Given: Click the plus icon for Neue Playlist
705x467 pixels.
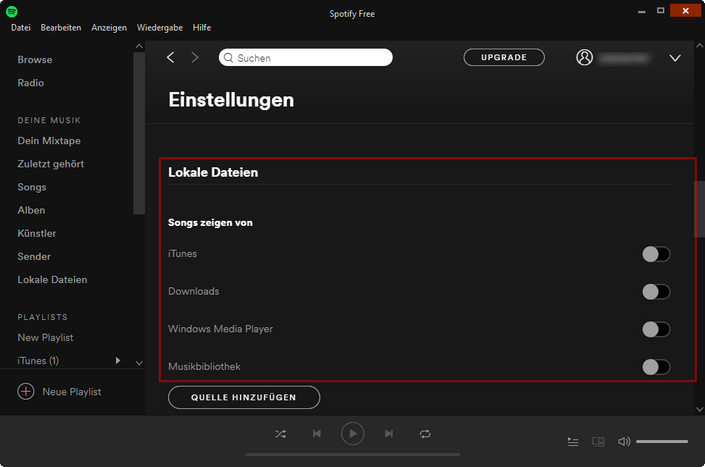Looking at the screenshot, I should pos(26,391).
